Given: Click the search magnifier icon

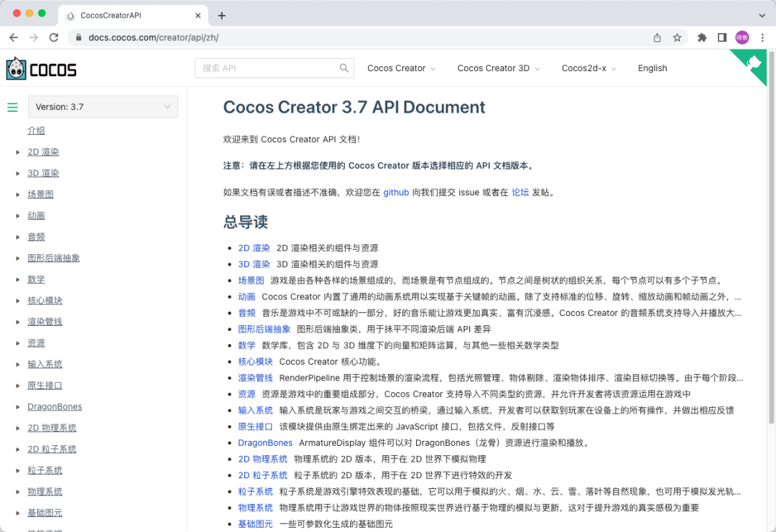Looking at the screenshot, I should pyautogui.click(x=344, y=67).
